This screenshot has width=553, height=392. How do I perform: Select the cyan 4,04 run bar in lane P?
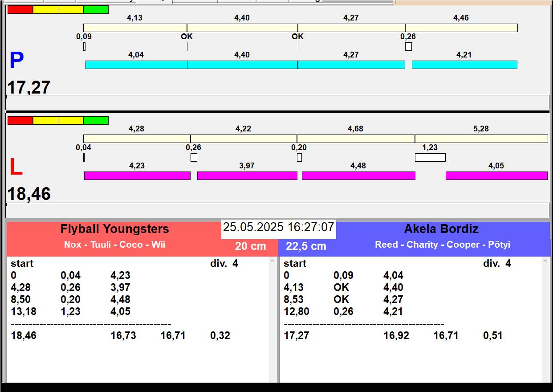click(x=136, y=65)
